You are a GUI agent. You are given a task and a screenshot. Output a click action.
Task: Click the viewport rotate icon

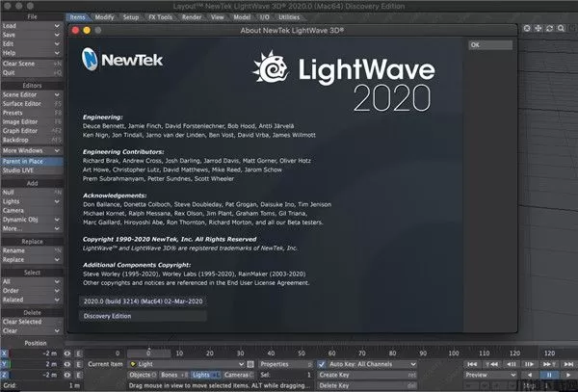[550, 28]
